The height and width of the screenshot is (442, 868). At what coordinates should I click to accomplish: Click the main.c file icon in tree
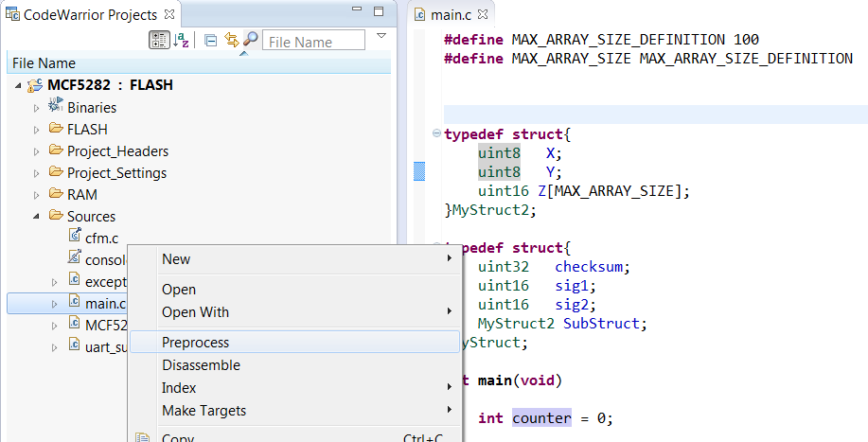[75, 301]
